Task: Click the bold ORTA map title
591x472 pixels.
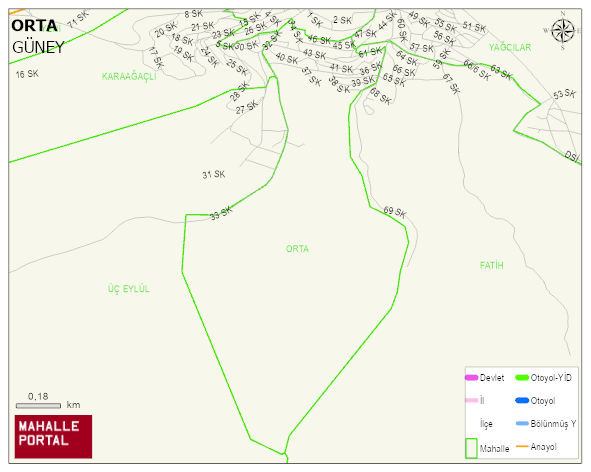Action: pos(34,26)
